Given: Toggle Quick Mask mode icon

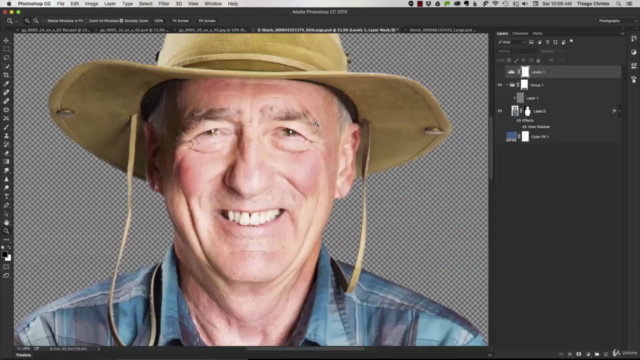Looking at the screenshot, I should coord(6,267).
